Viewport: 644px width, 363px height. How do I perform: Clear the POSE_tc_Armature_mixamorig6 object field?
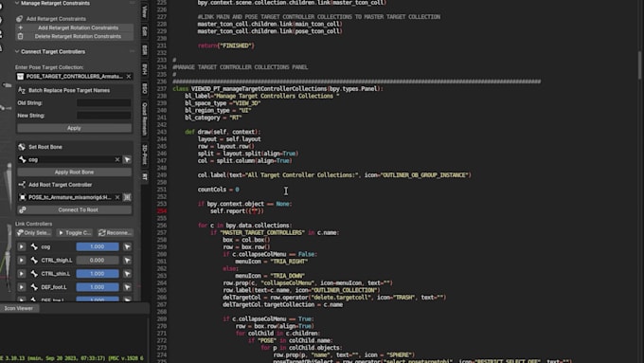[x=117, y=197]
